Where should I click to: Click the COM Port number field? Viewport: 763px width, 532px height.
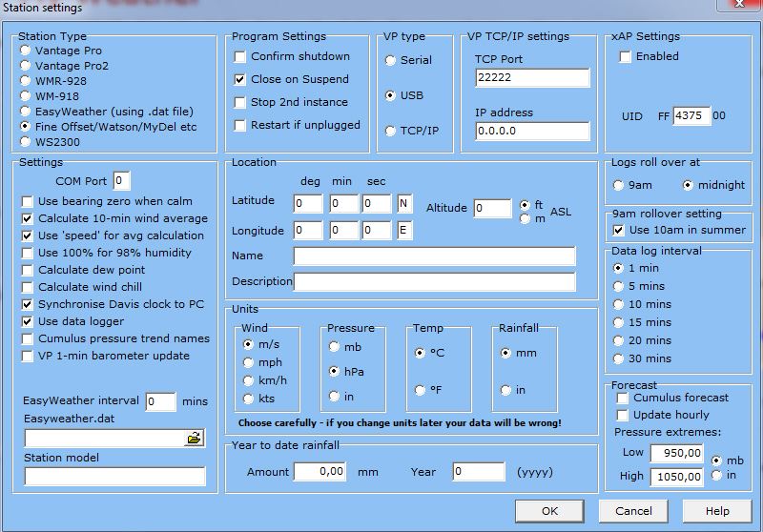pyautogui.click(x=121, y=181)
